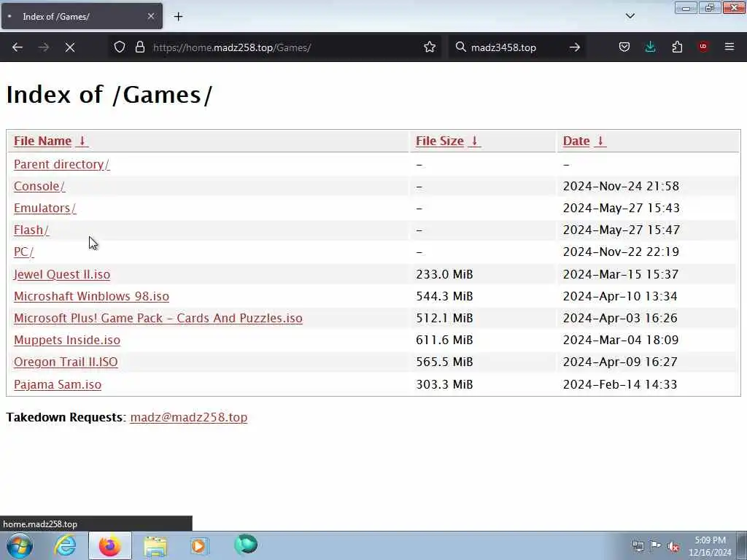Submit search with arrow button
Image resolution: width=747 pixels, height=560 pixels.
pyautogui.click(x=575, y=47)
